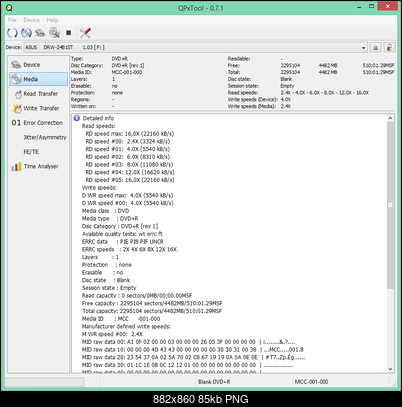Open the Jitter/Asymmetry page
Screen dimensions: 402x407
(39, 137)
